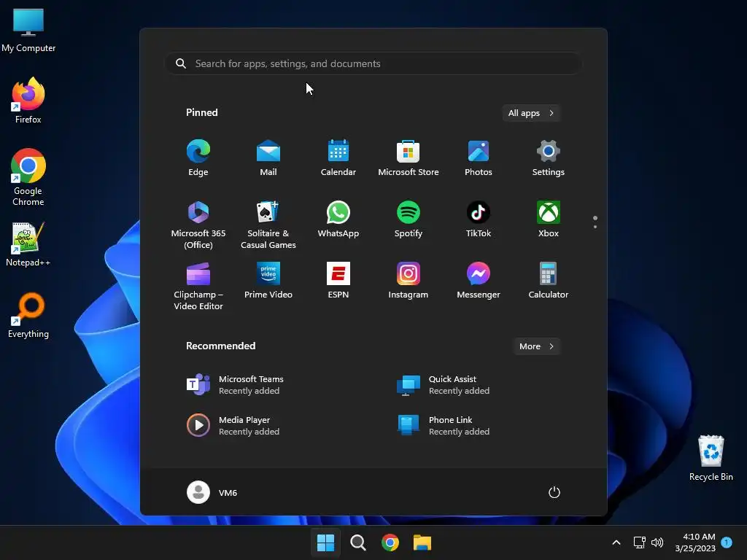Launch Solitaire & Casual Games
The image size is (747, 560).
point(268,225)
